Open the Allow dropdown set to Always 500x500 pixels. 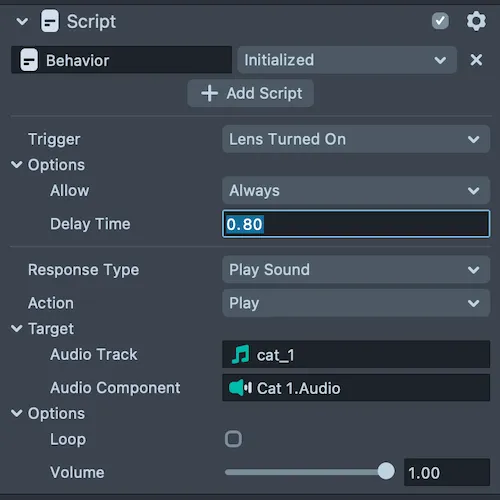(x=356, y=190)
